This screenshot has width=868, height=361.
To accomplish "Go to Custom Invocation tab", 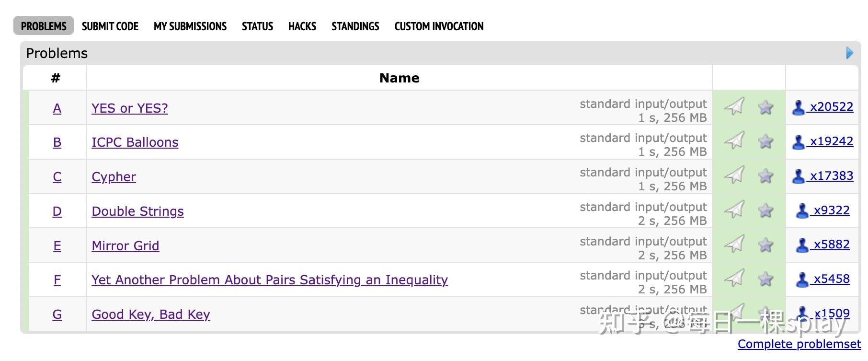I will point(439,26).
